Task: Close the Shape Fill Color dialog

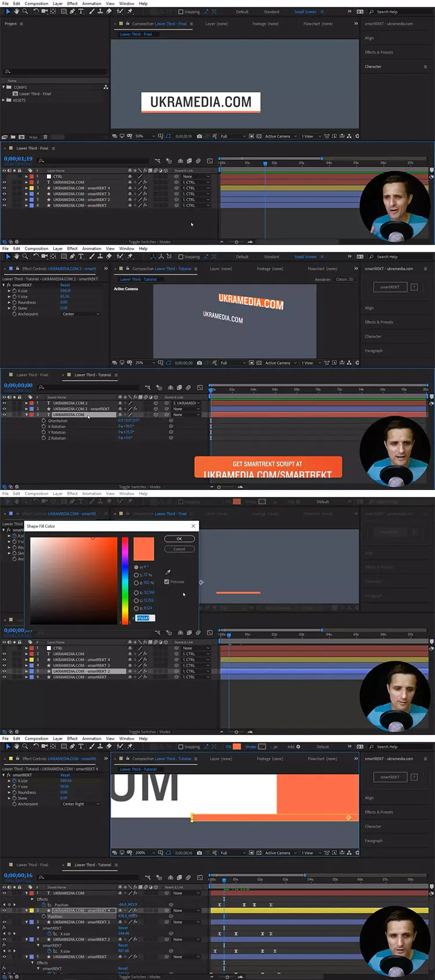Action: 193,526
